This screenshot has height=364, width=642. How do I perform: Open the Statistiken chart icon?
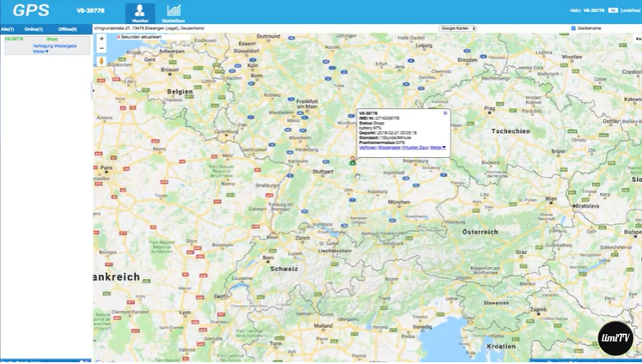173,12
